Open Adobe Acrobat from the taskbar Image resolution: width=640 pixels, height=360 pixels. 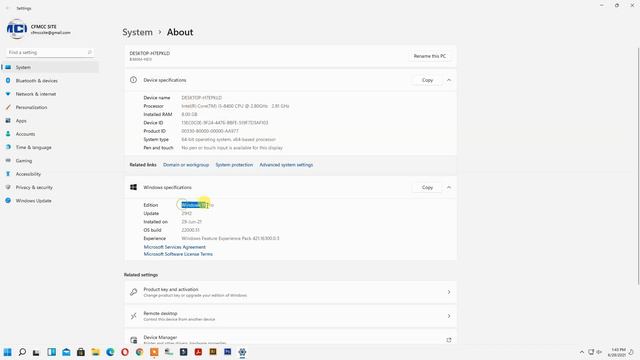click(198, 352)
